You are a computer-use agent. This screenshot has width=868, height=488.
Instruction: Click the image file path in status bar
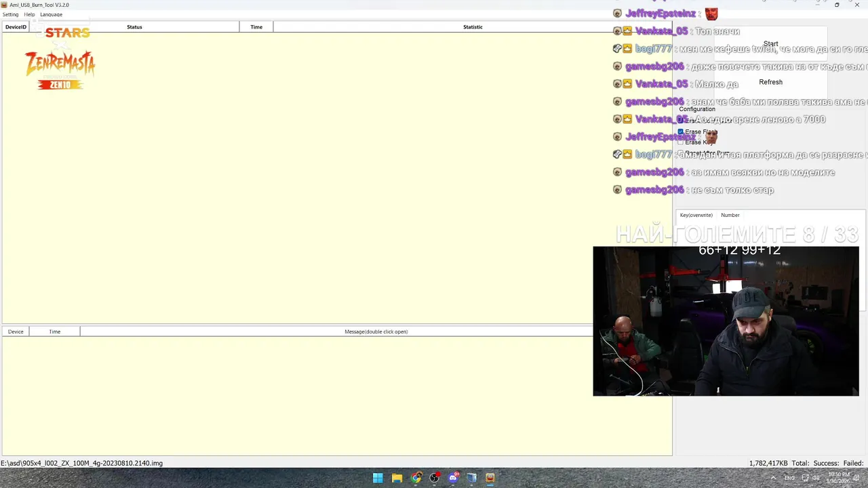pos(81,463)
